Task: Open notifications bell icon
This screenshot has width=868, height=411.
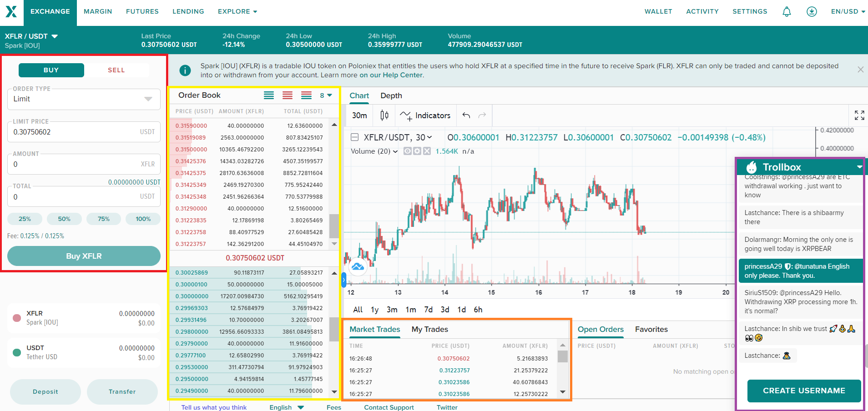Action: [787, 11]
